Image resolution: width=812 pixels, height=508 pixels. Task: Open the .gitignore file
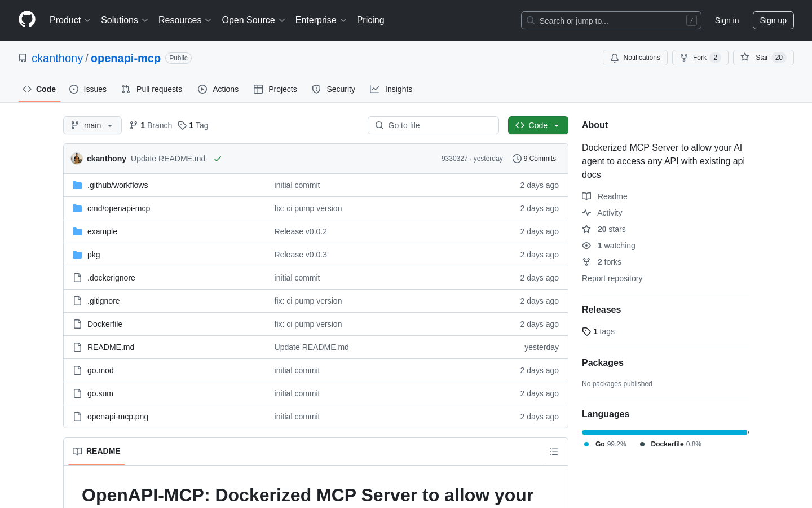coord(103,301)
